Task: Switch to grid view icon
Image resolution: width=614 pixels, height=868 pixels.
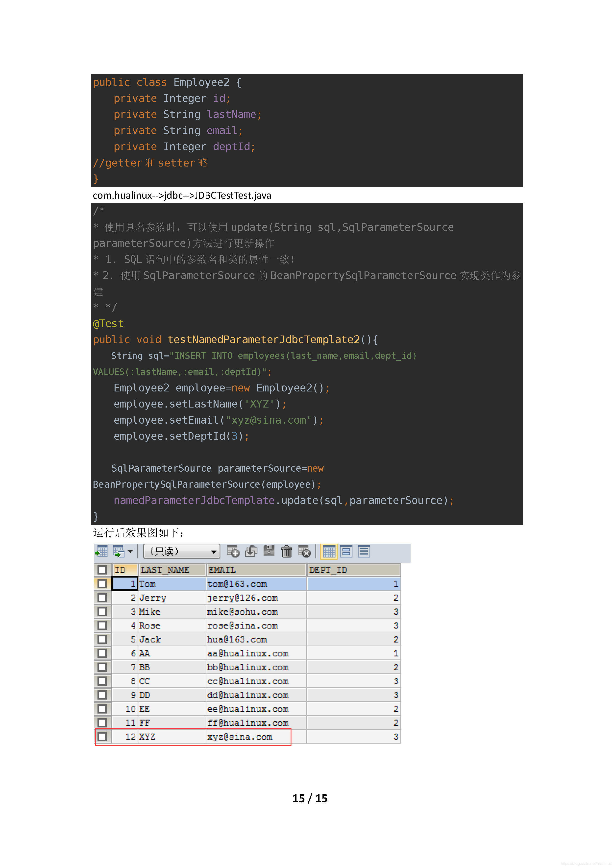Action: [x=329, y=551]
